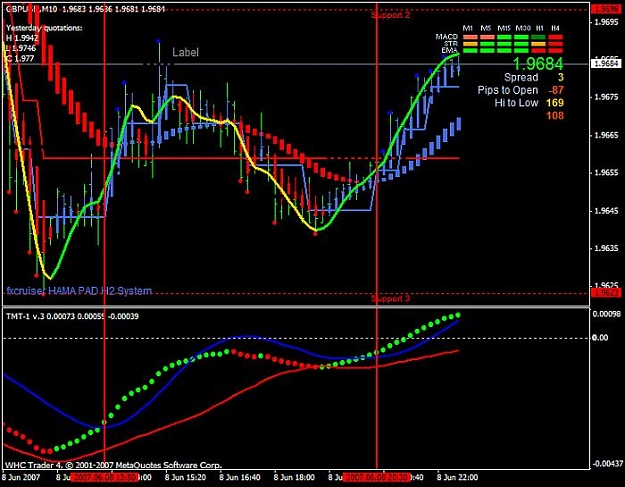Viewport: 625px width, 487px height.
Task: Click the 8 Jun 2007 date label
Action: pyautogui.click(x=22, y=477)
